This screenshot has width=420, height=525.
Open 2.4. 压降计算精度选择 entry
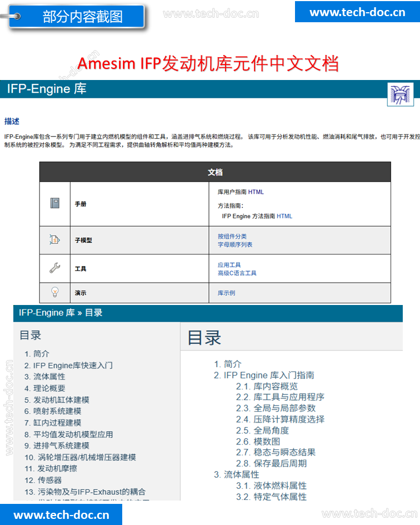pyautogui.click(x=281, y=419)
